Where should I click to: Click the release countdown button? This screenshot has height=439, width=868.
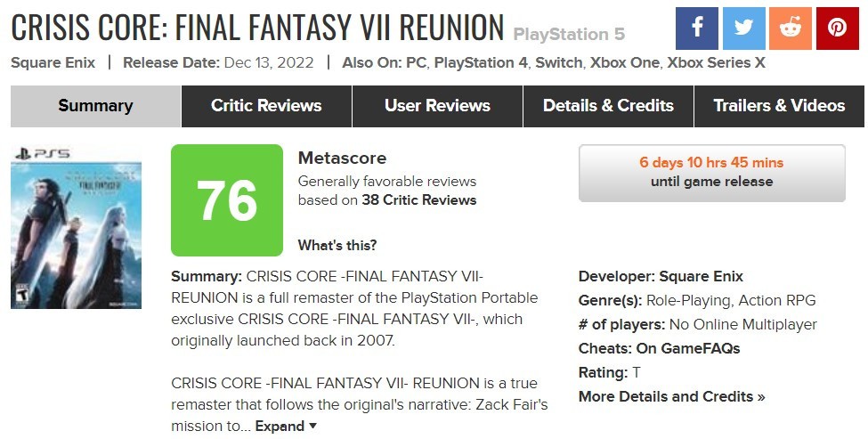(712, 173)
